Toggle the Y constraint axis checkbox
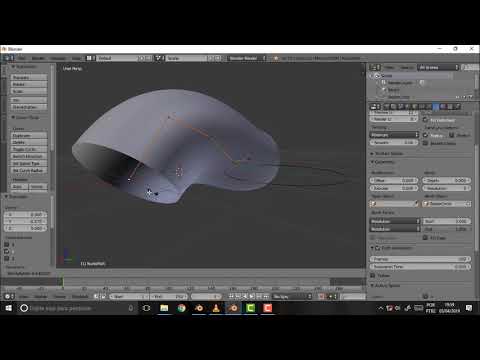This screenshot has height=360, width=480. (x=7, y=252)
